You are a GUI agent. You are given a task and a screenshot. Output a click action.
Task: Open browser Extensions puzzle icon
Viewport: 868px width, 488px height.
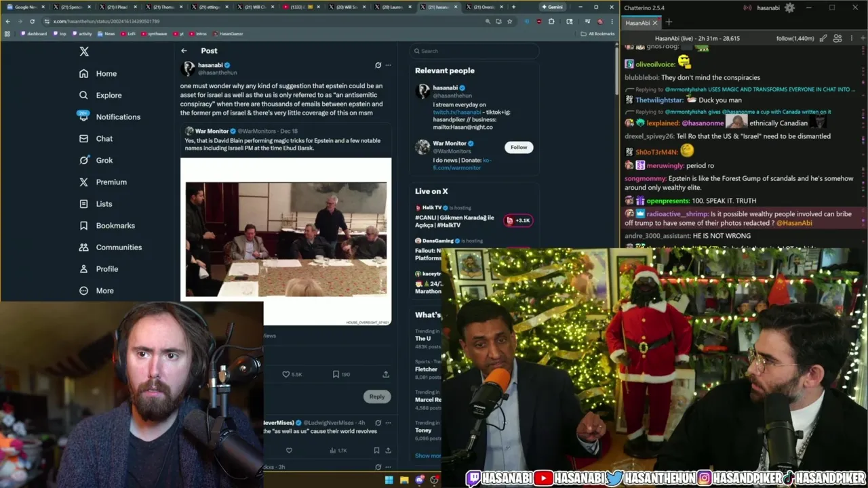pyautogui.click(x=551, y=21)
